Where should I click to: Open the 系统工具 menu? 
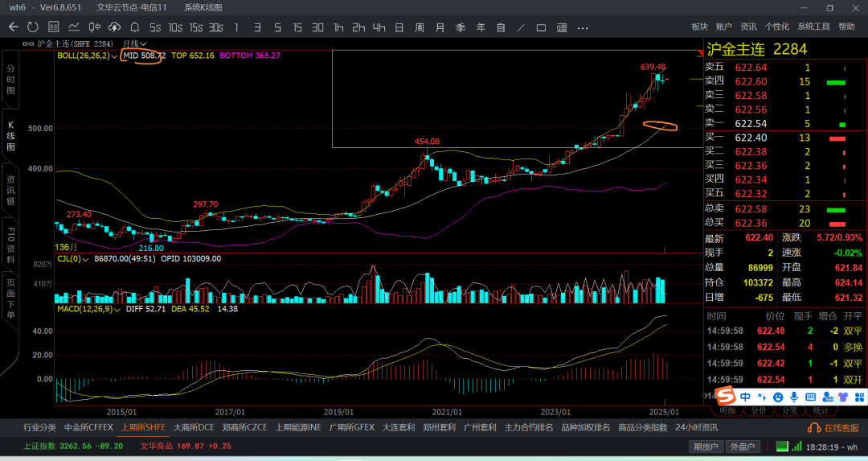tap(813, 27)
